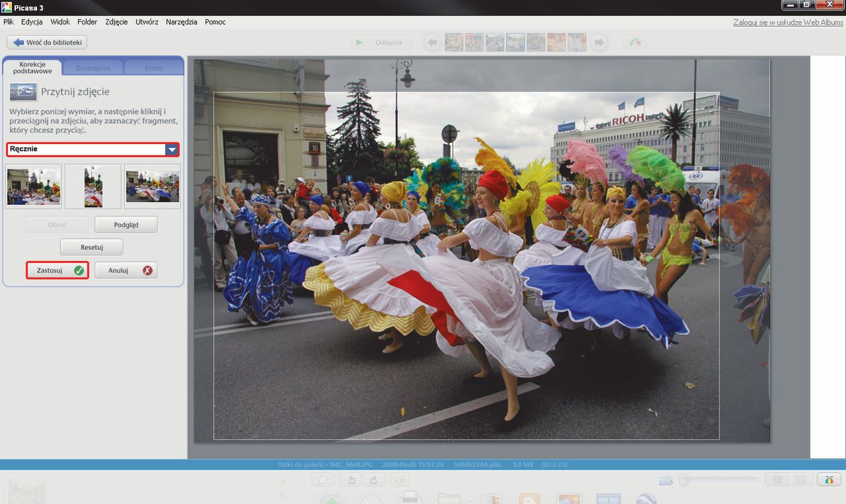Apply the crop with Zastosuj
Image resolution: width=846 pixels, height=504 pixels.
click(58, 270)
